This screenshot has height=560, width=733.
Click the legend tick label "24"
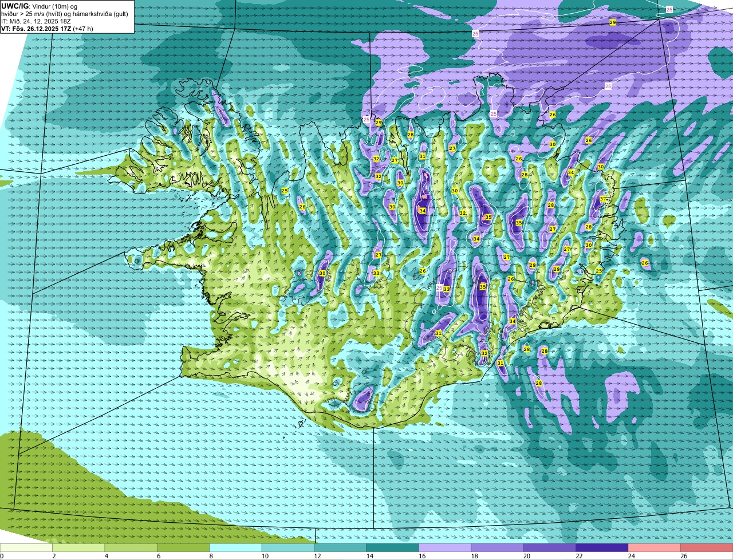click(632, 556)
